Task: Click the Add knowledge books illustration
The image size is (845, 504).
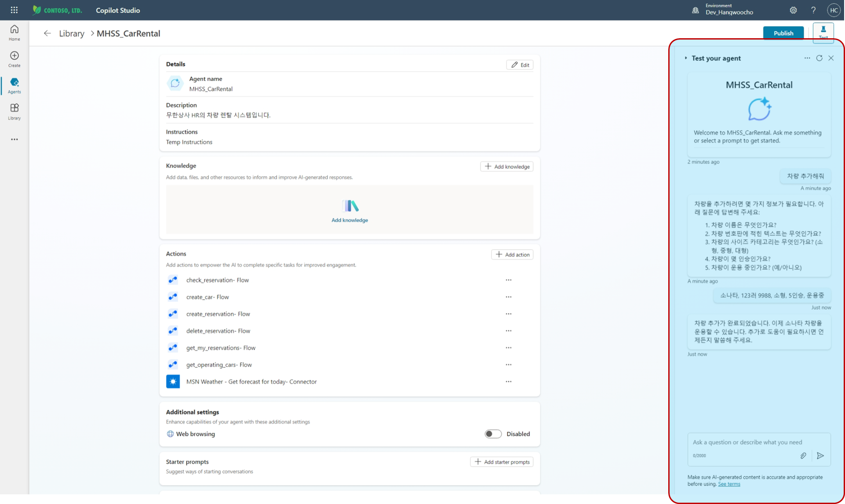Action: pyautogui.click(x=350, y=206)
